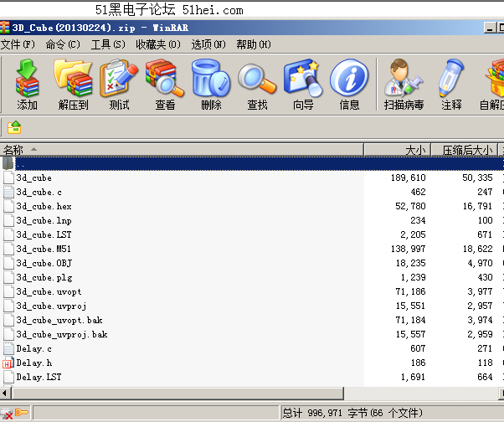This screenshot has height=422, width=504.
Task: Select file 3d_cube.plg
Action: [x=44, y=277]
